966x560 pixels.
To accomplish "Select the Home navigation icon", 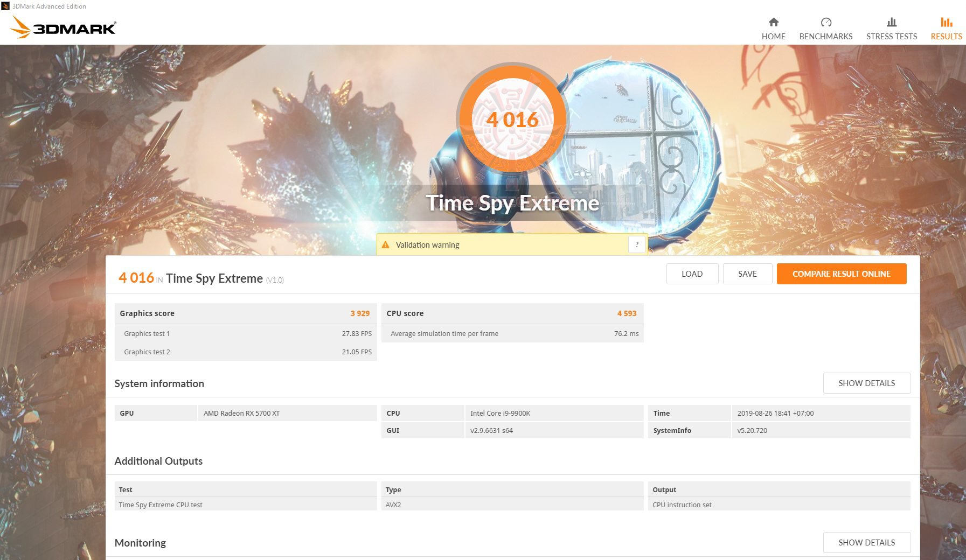I will [773, 23].
